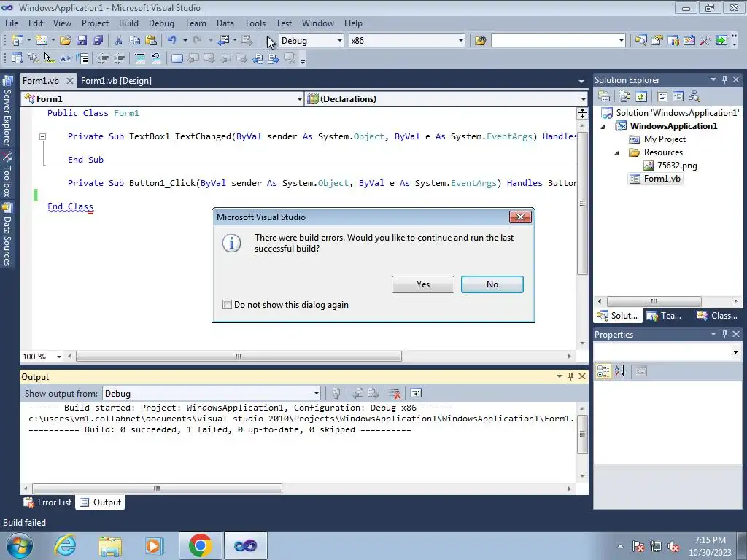The width and height of the screenshot is (747, 560).
Task: Click the Add New Item toolbar icon
Action: (42, 41)
